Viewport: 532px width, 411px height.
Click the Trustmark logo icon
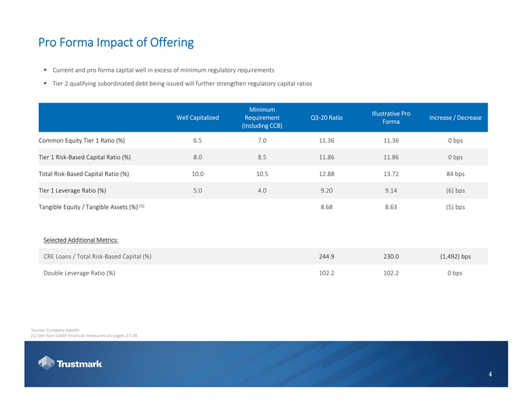[47, 363]
